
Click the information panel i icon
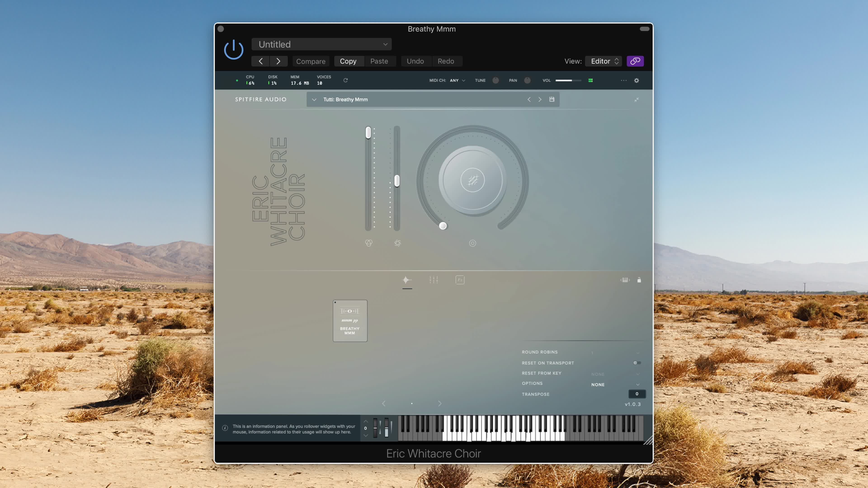click(x=225, y=428)
